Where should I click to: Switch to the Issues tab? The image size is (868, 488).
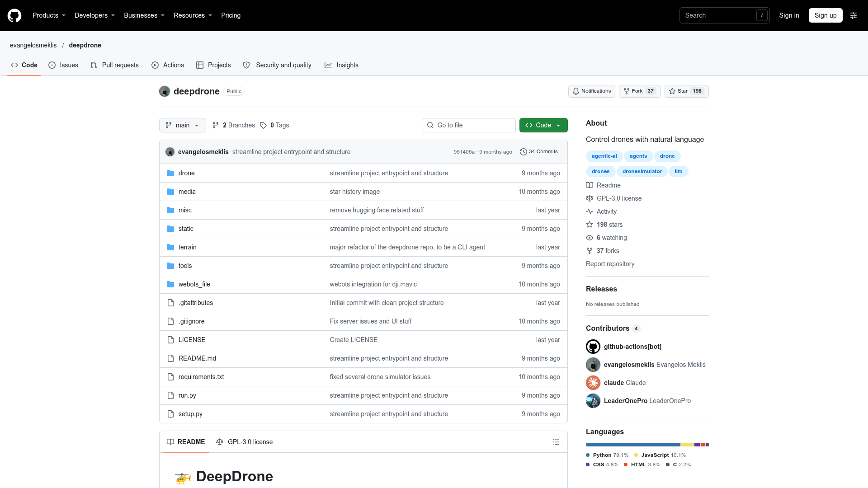coord(63,65)
